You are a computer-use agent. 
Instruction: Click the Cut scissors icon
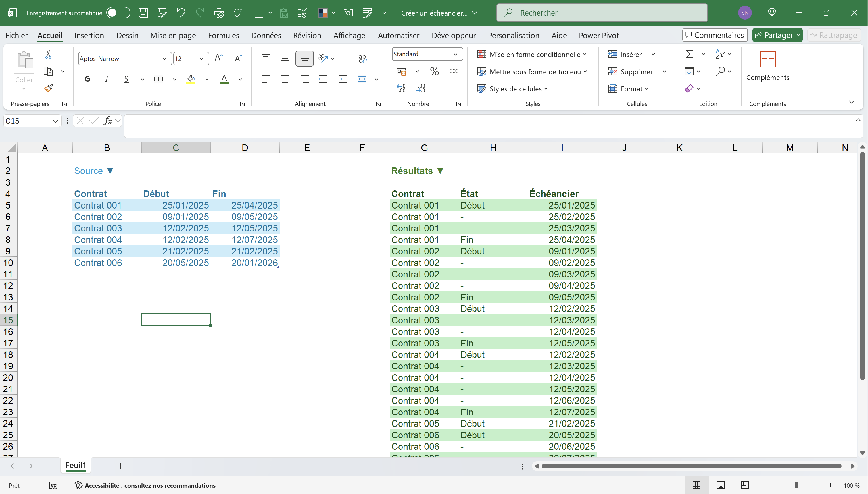pos(48,54)
